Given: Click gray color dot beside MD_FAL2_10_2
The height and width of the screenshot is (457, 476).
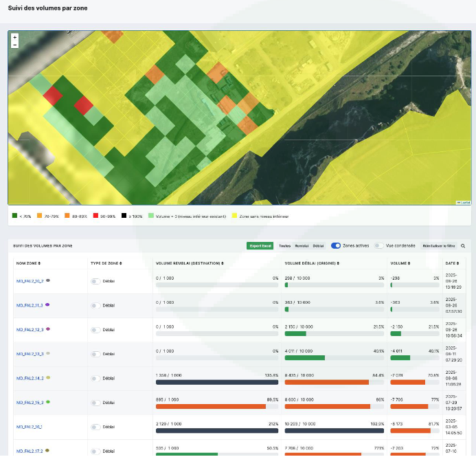Looking at the screenshot, I should [48, 280].
